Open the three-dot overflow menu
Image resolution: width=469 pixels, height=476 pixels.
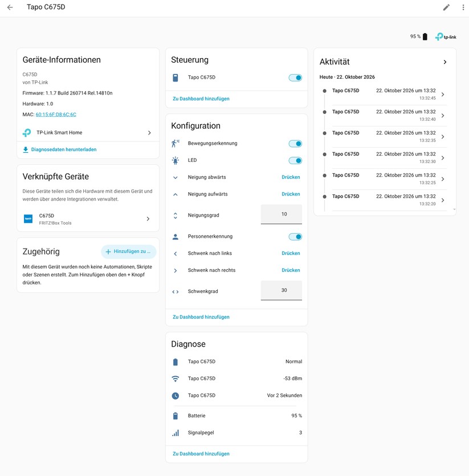point(463,7)
